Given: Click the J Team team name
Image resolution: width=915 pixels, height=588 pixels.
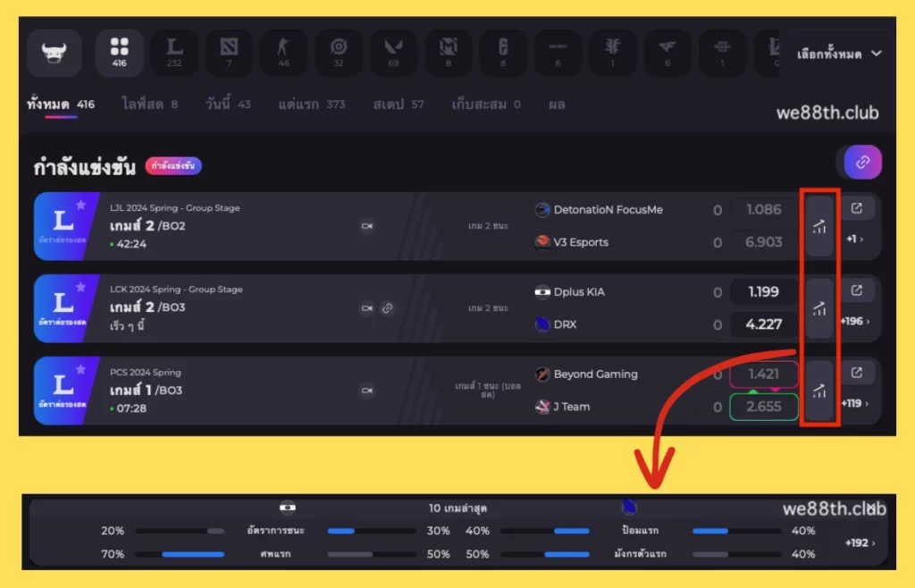Looking at the screenshot, I should pyautogui.click(x=571, y=407).
